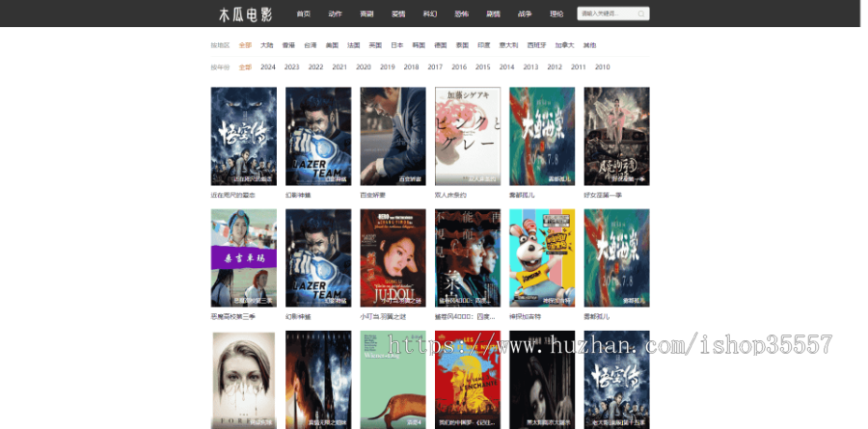Open the 战争 category in navigation
868x429 pixels.
pyautogui.click(x=525, y=14)
